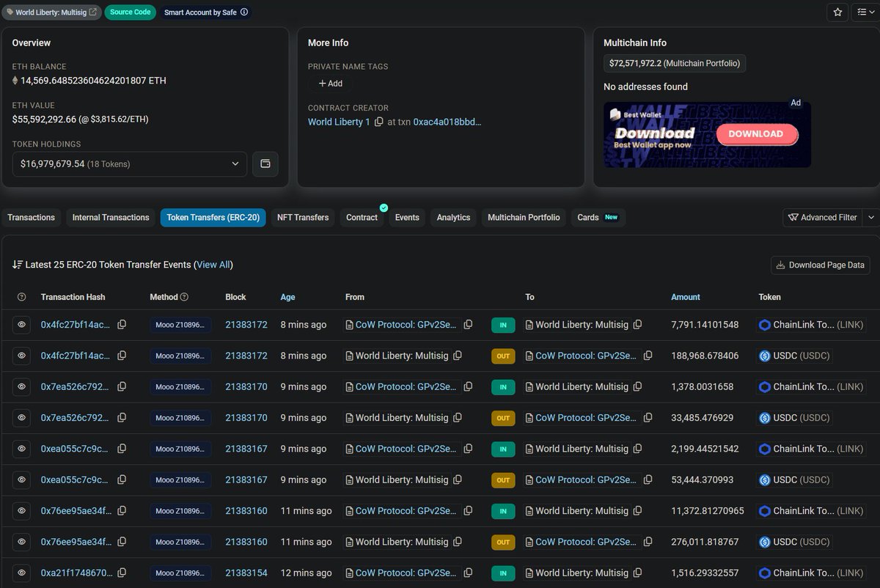Click Best Wallet ad Download button
Image resolution: width=880 pixels, height=588 pixels.
pyautogui.click(x=755, y=133)
